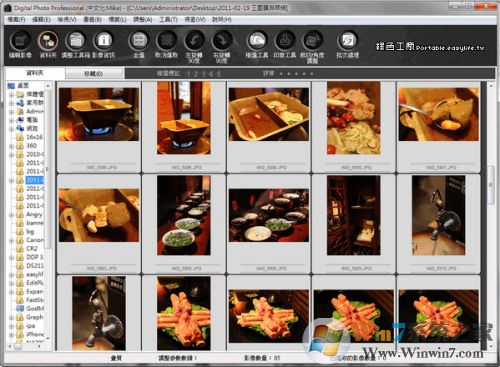
Task: Click the Computer (電腦) icon in folder tree
Action: coord(20,120)
